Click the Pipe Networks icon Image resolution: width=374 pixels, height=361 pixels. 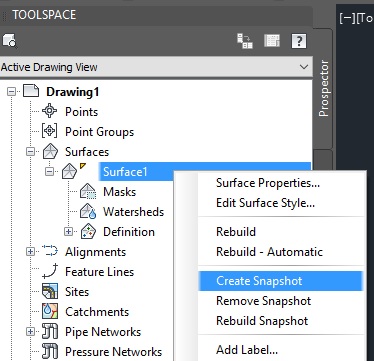[x=50, y=332]
